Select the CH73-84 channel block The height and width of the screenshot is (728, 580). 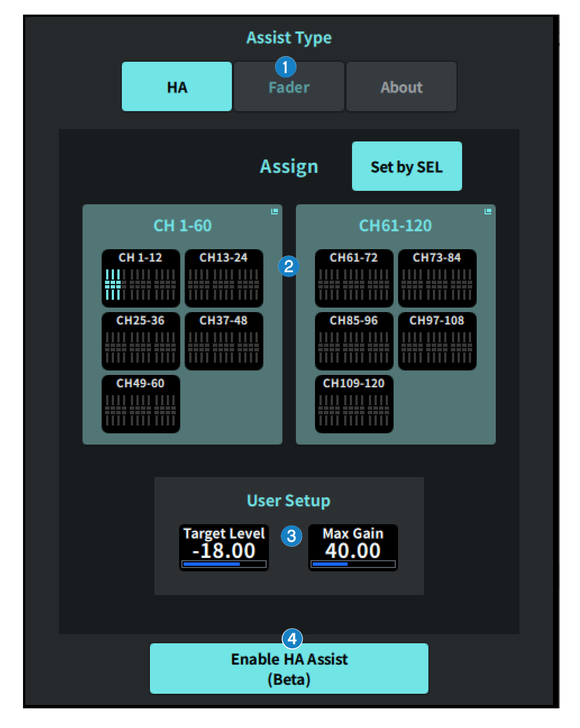[437, 278]
